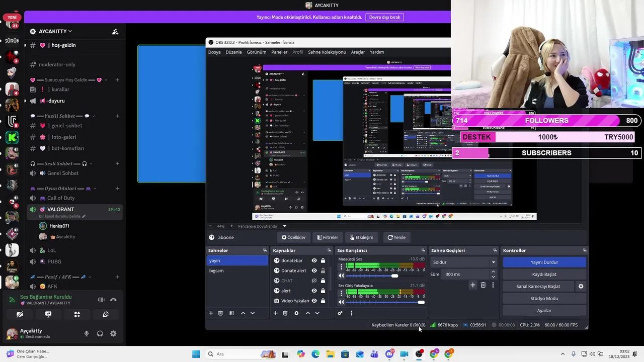Open source properties gear in Kaynaklar toolbar
The width and height of the screenshot is (644, 362).
296,313
